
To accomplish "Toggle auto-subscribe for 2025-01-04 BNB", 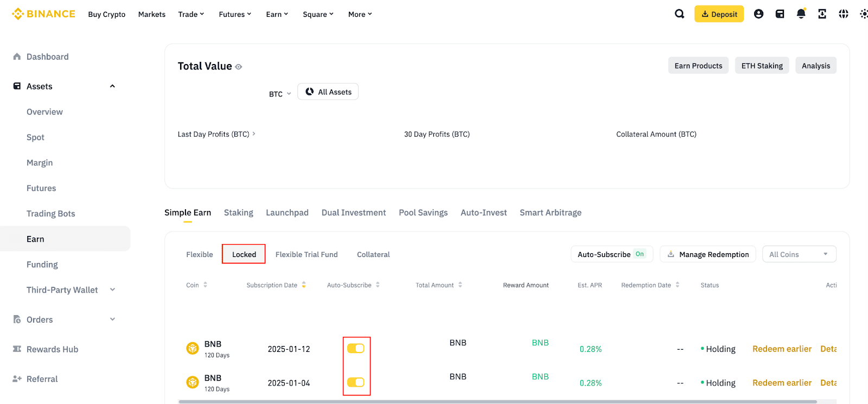I will pos(356,383).
